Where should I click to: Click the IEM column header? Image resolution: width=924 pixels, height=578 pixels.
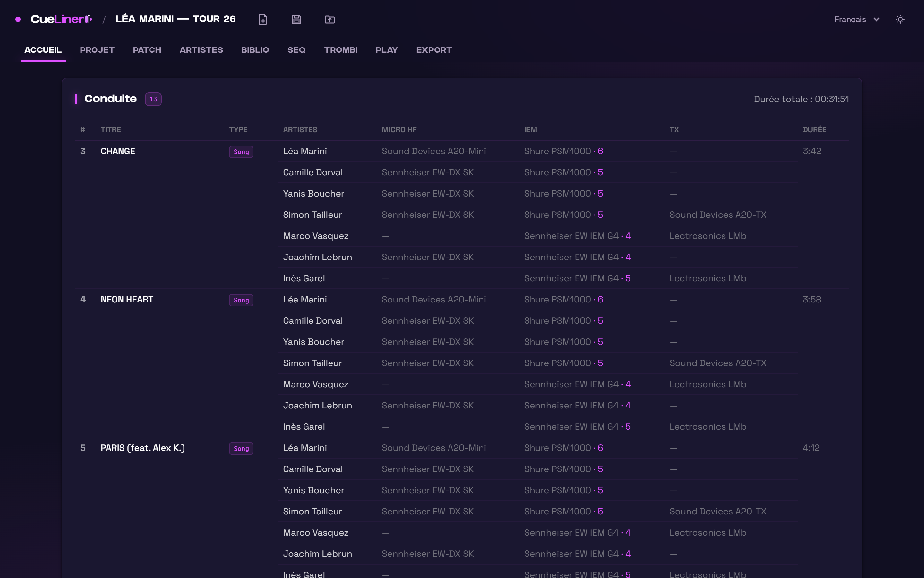(x=530, y=130)
